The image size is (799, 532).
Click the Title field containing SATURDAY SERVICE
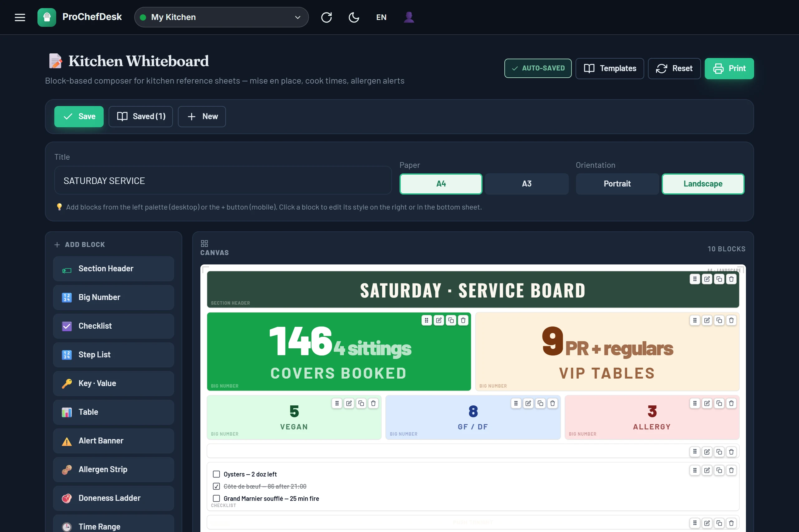pyautogui.click(x=223, y=181)
